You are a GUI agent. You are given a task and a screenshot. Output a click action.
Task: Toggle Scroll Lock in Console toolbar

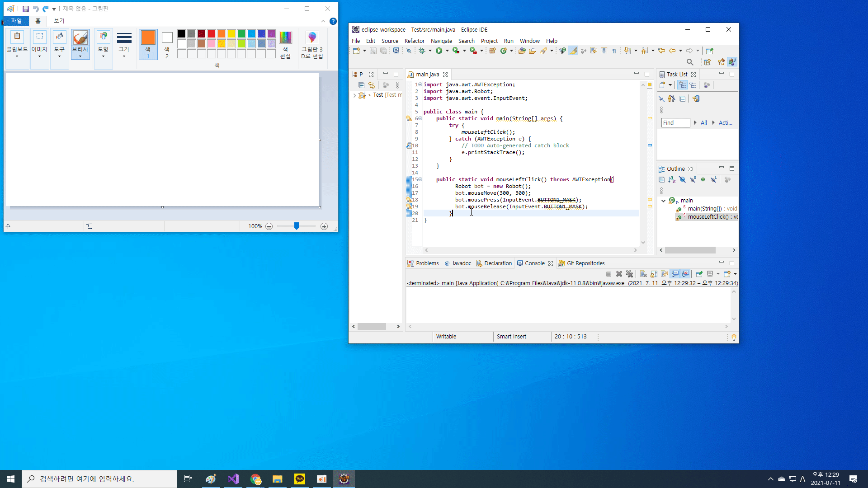654,274
